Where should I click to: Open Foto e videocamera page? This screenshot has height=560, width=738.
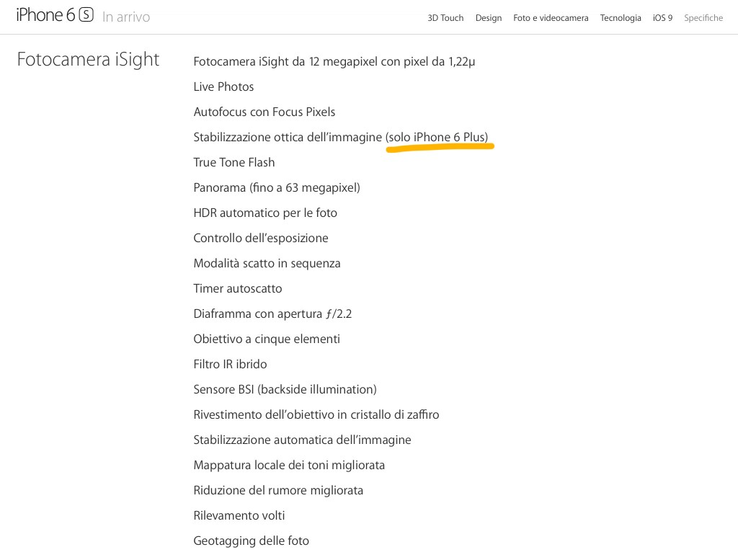tap(551, 18)
